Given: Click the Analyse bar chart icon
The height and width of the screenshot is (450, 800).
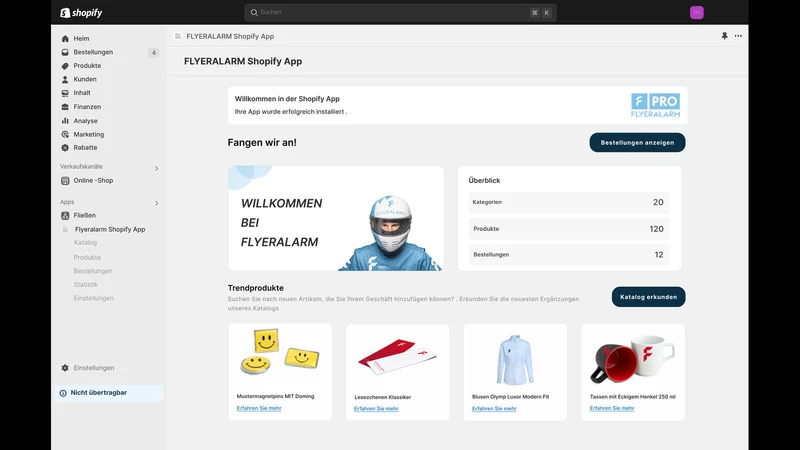Looking at the screenshot, I should click(x=65, y=121).
